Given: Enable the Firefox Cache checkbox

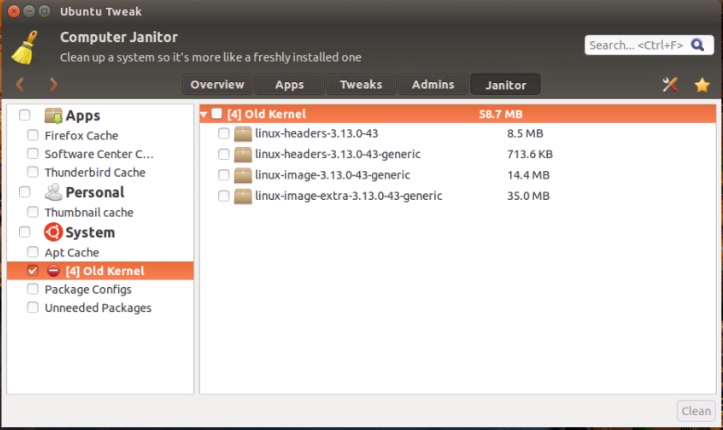Looking at the screenshot, I should [x=32, y=135].
